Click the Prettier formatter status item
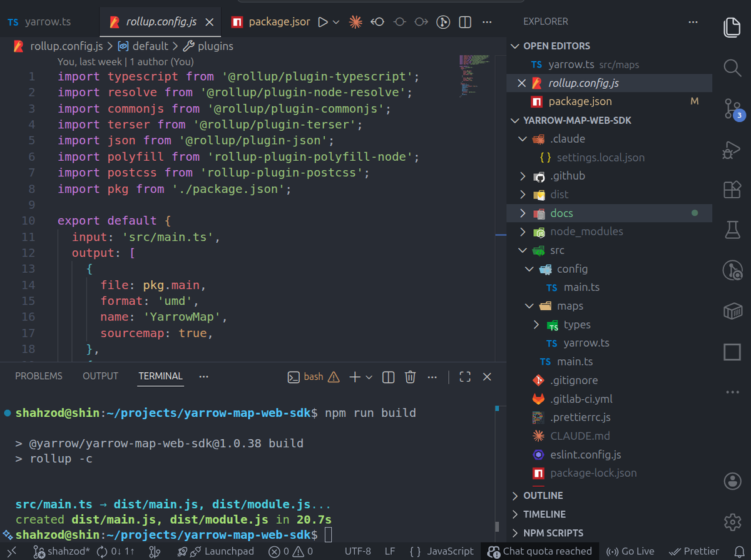Image resolution: width=751 pixels, height=560 pixels. pyautogui.click(x=695, y=551)
